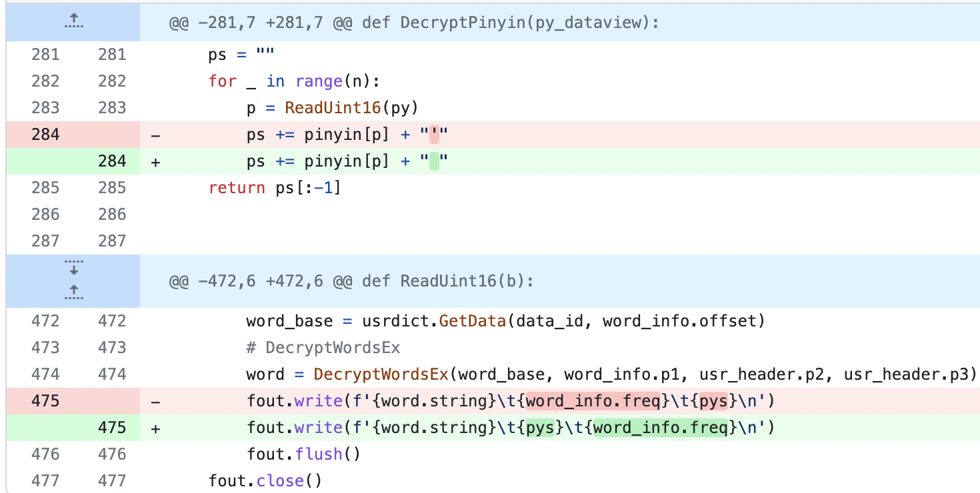The height and width of the screenshot is (493, 980).
Task: Click highlighted word_info.freq in removed line 475
Action: point(592,401)
